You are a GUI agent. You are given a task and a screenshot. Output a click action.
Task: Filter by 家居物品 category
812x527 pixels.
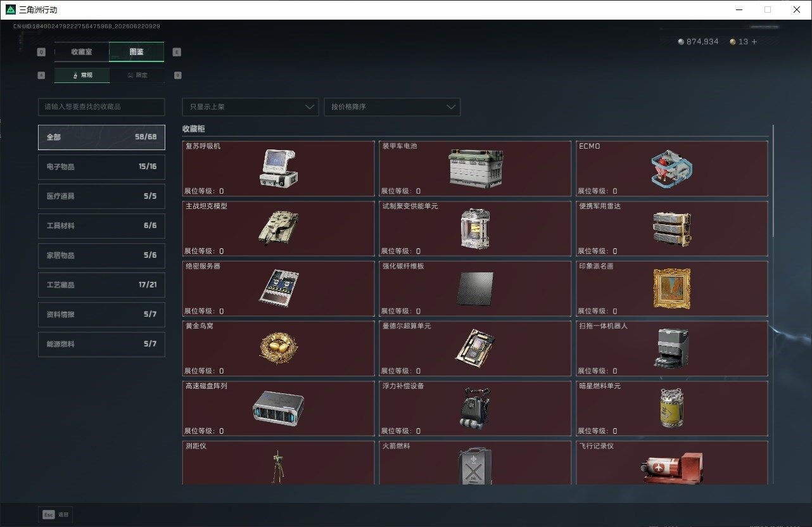pyautogui.click(x=101, y=255)
